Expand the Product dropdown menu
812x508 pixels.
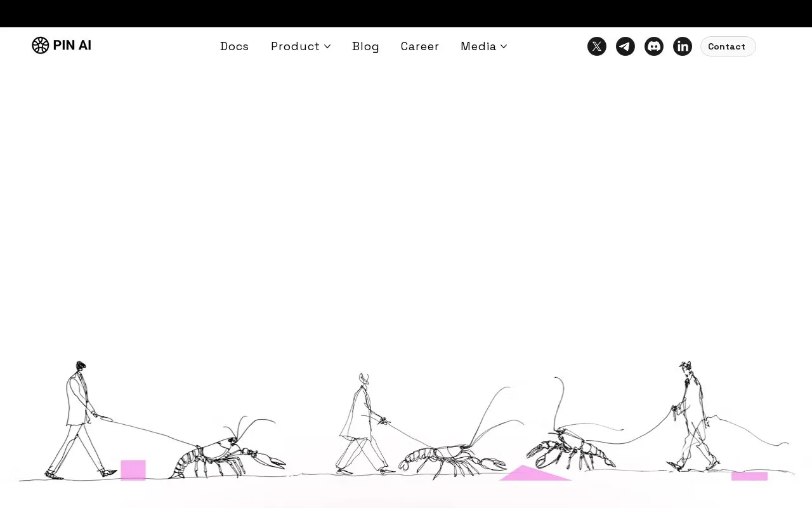click(x=301, y=46)
